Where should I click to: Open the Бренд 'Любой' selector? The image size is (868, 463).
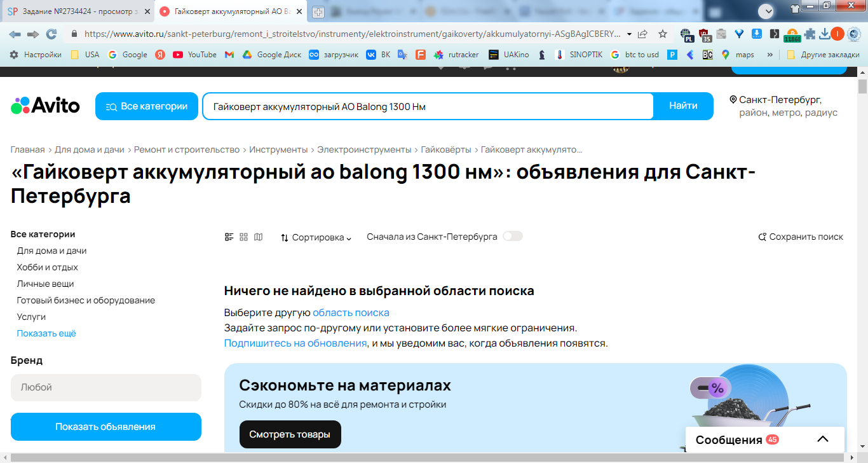point(106,387)
